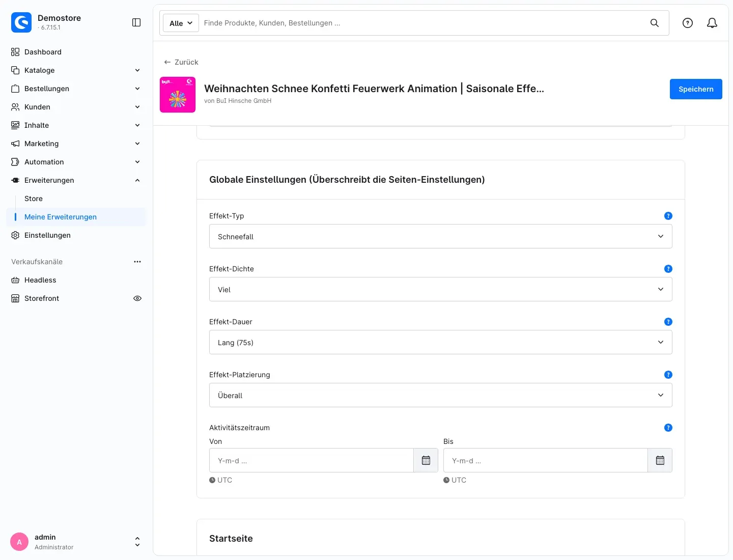Select Meine Erweiterungen
733x560 pixels.
(x=76, y=217)
